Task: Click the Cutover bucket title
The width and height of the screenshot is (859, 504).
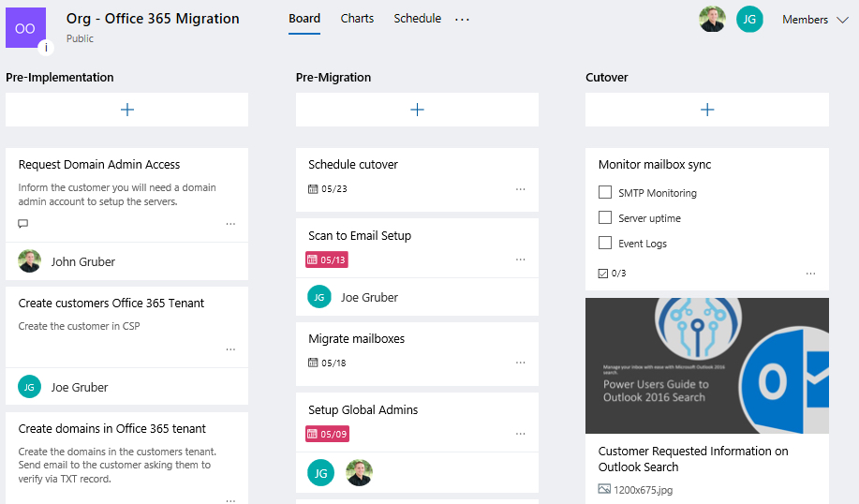Action: [x=606, y=77]
